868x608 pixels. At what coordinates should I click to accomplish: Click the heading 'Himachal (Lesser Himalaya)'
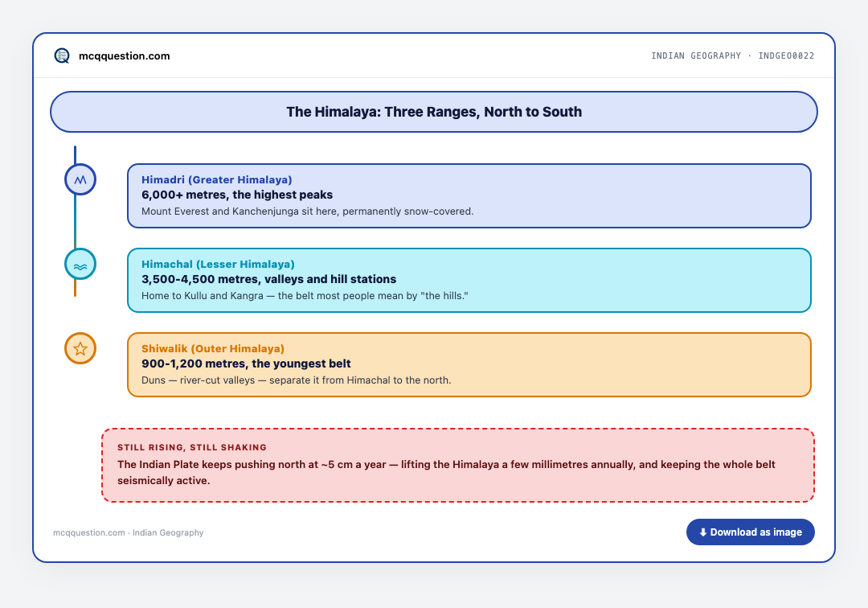tap(218, 264)
